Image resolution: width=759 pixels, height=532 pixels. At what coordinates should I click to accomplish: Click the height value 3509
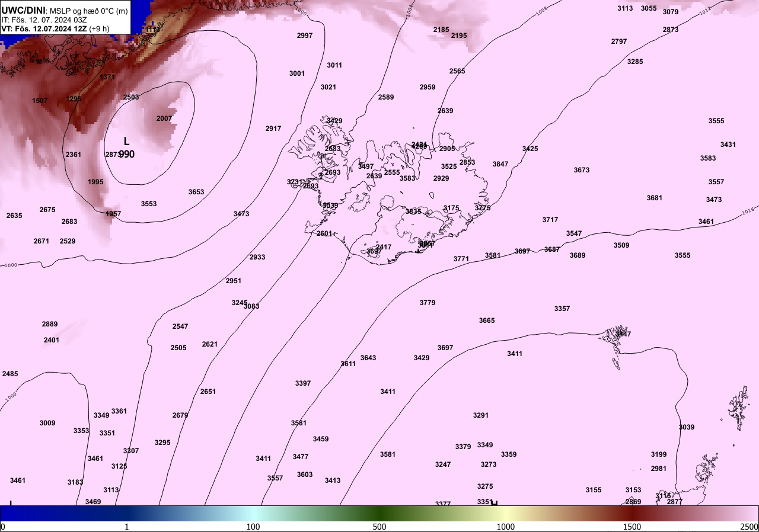click(x=621, y=245)
